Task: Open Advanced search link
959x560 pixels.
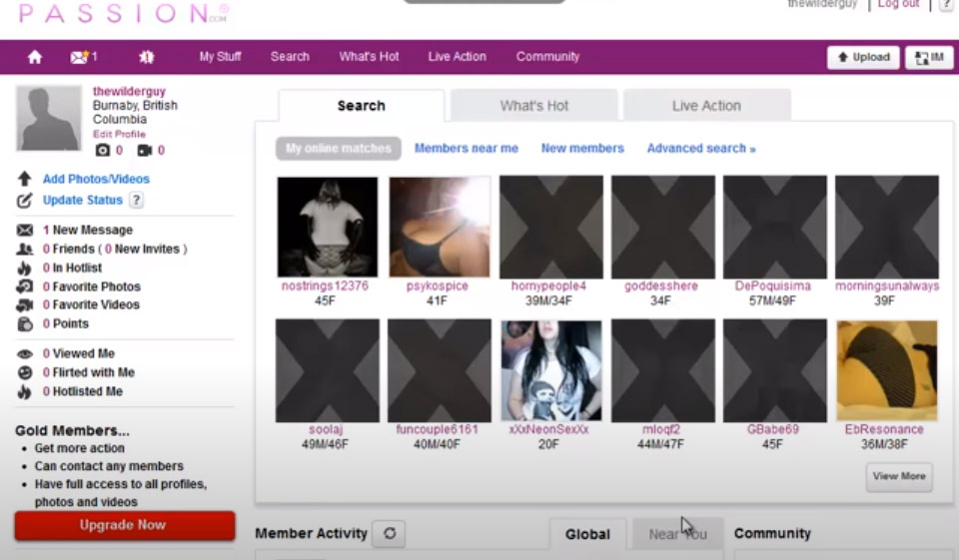Action: (700, 149)
